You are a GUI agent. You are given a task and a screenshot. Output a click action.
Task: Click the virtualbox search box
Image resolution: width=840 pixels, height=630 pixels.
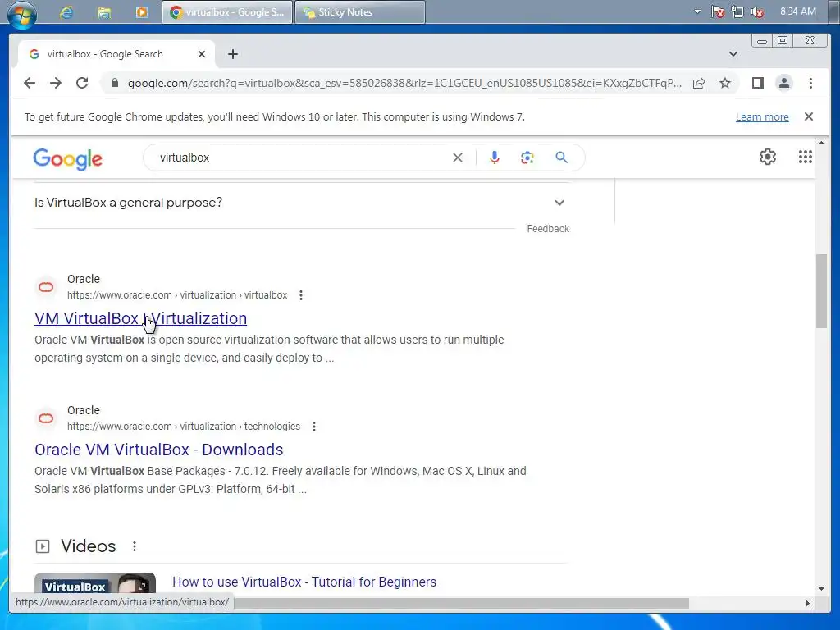[x=300, y=157]
